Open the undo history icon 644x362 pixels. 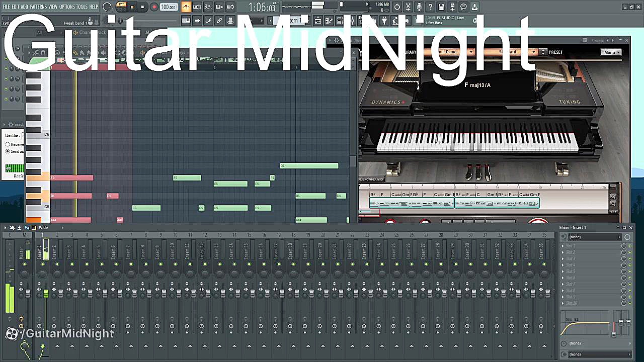pyautogui.click(x=397, y=7)
